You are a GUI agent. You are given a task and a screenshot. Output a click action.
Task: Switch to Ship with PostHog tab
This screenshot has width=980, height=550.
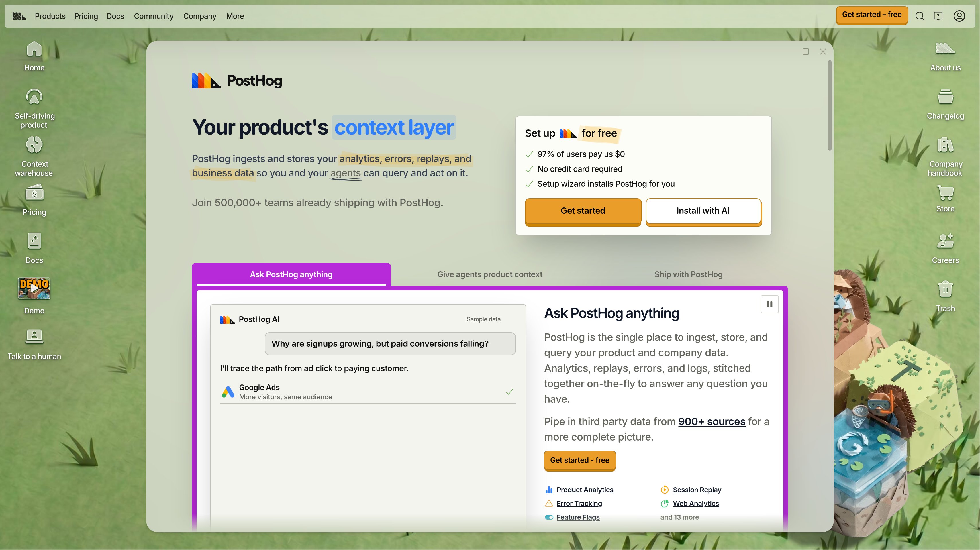pyautogui.click(x=688, y=274)
